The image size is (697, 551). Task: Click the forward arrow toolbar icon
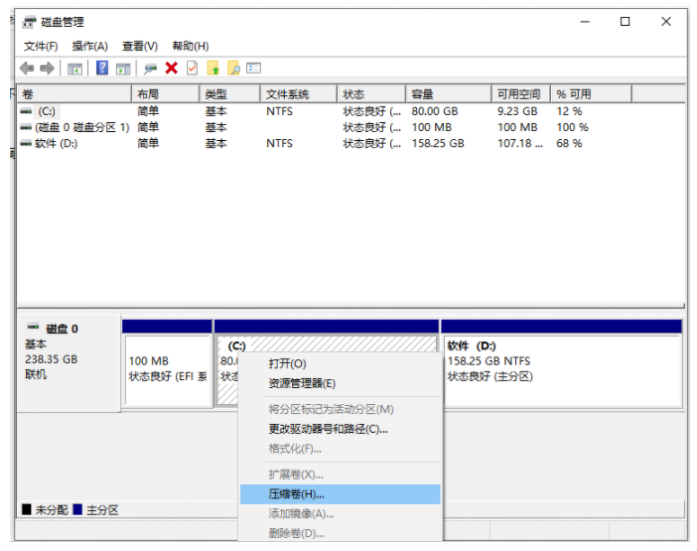[x=47, y=68]
